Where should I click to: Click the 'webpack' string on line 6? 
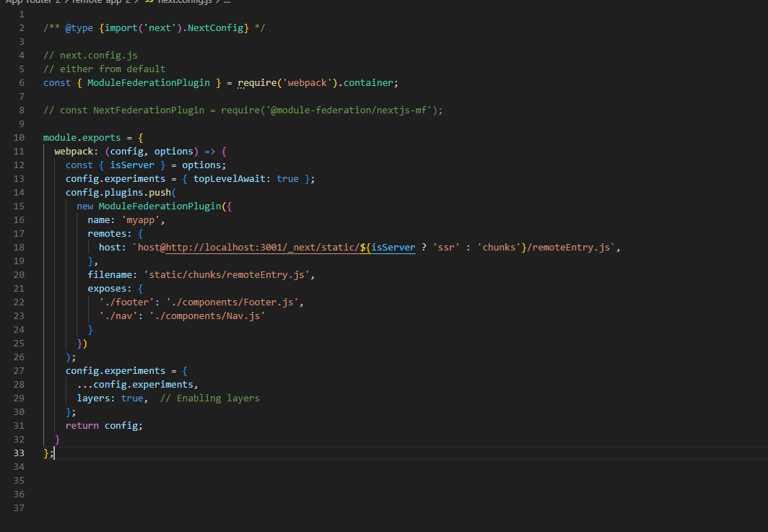[307, 83]
